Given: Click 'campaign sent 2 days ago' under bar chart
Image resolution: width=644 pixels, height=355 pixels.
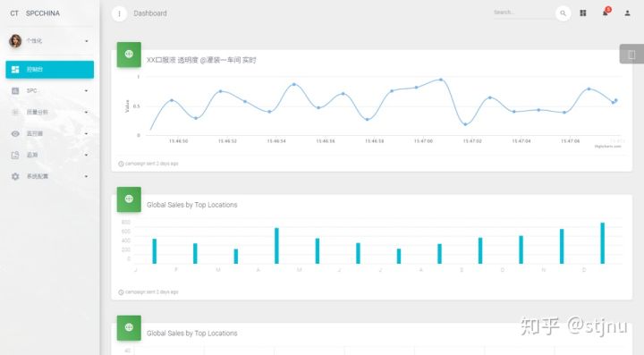Looking at the screenshot, I should click(151, 292).
